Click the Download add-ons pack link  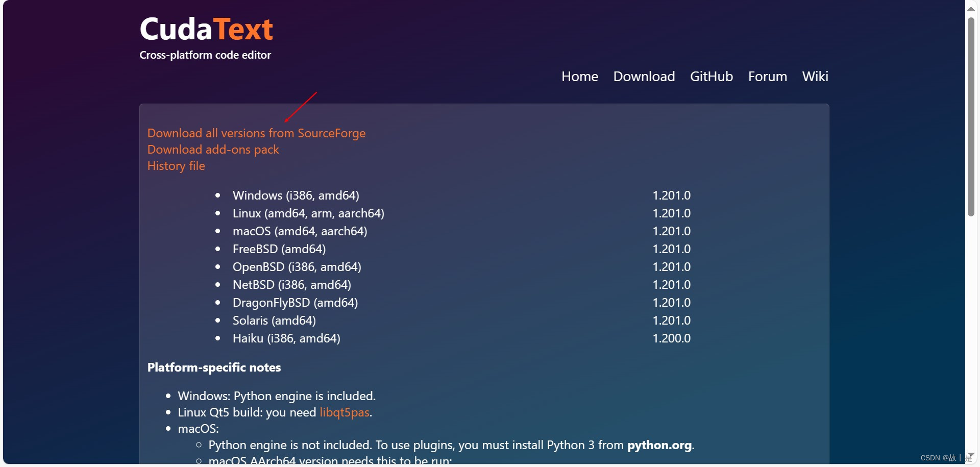pyautogui.click(x=213, y=150)
